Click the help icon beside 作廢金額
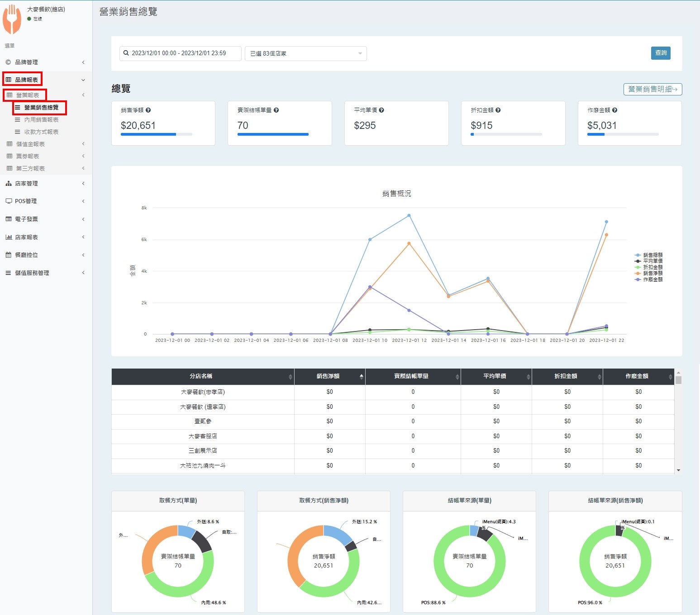Viewport: 700px width, 615px height. 614,110
